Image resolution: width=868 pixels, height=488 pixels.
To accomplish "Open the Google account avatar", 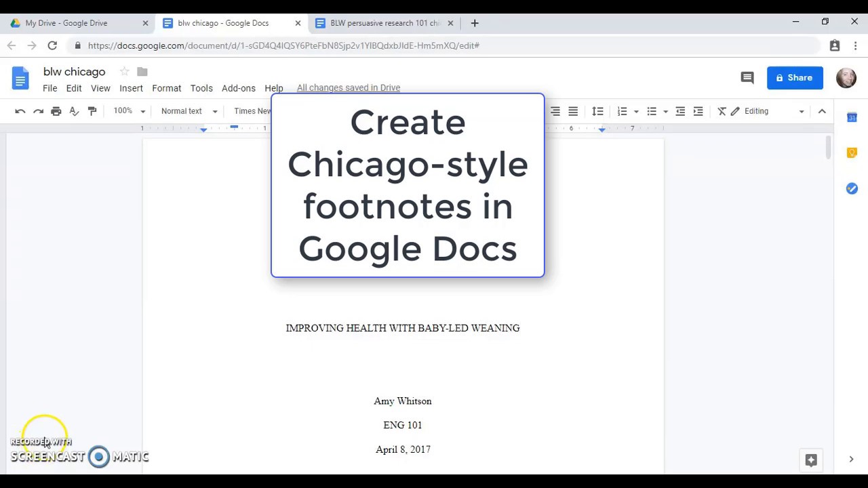I will pos(846,78).
